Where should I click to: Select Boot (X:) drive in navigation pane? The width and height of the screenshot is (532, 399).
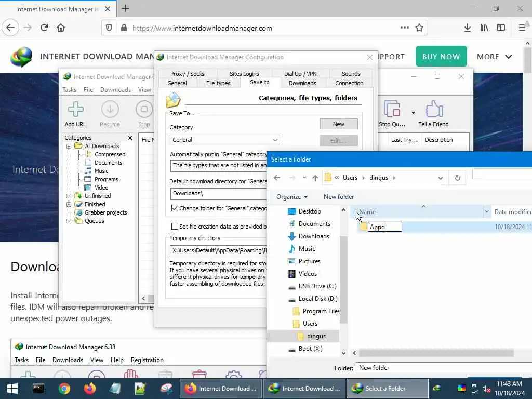click(x=310, y=349)
